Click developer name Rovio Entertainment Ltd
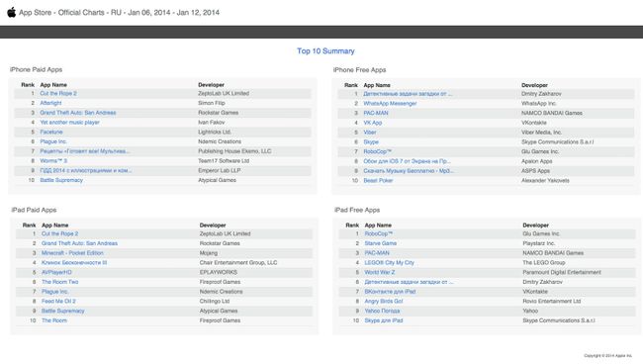 552,302
